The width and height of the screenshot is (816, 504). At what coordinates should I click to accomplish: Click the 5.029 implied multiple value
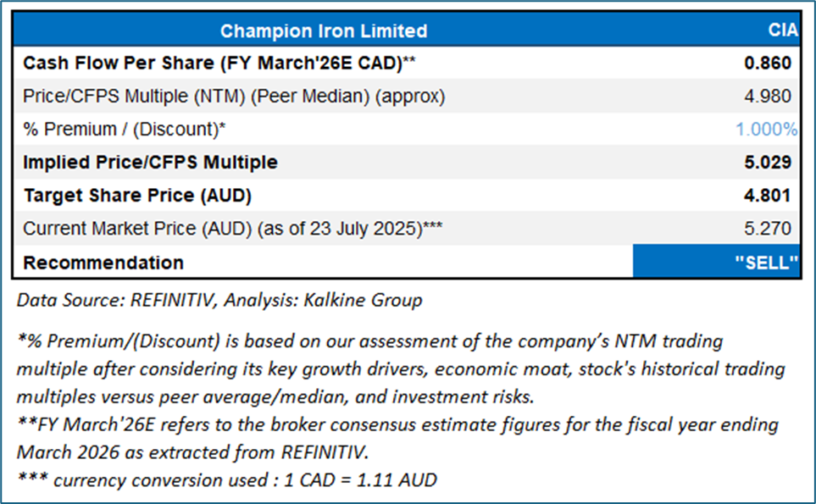click(x=769, y=163)
